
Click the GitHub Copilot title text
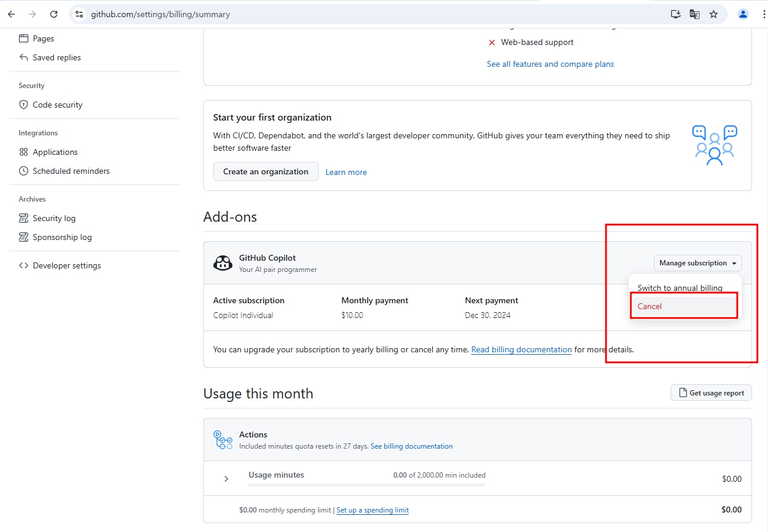(x=267, y=258)
